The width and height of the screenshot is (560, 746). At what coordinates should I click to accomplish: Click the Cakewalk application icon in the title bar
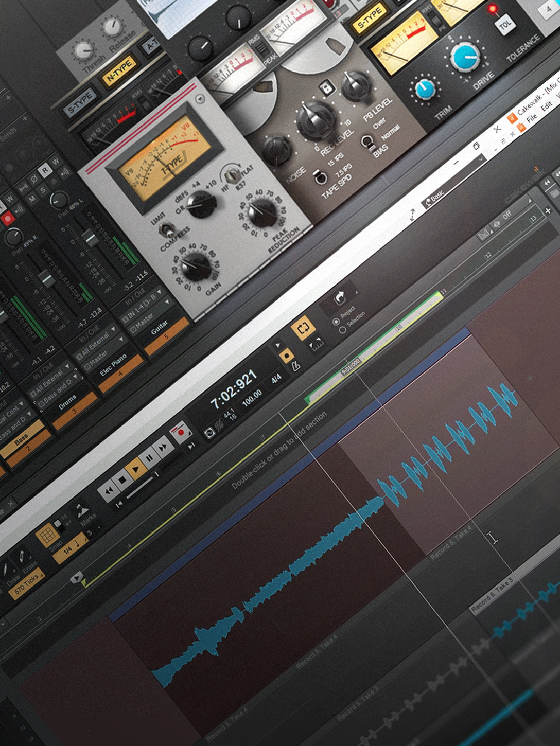[512, 118]
